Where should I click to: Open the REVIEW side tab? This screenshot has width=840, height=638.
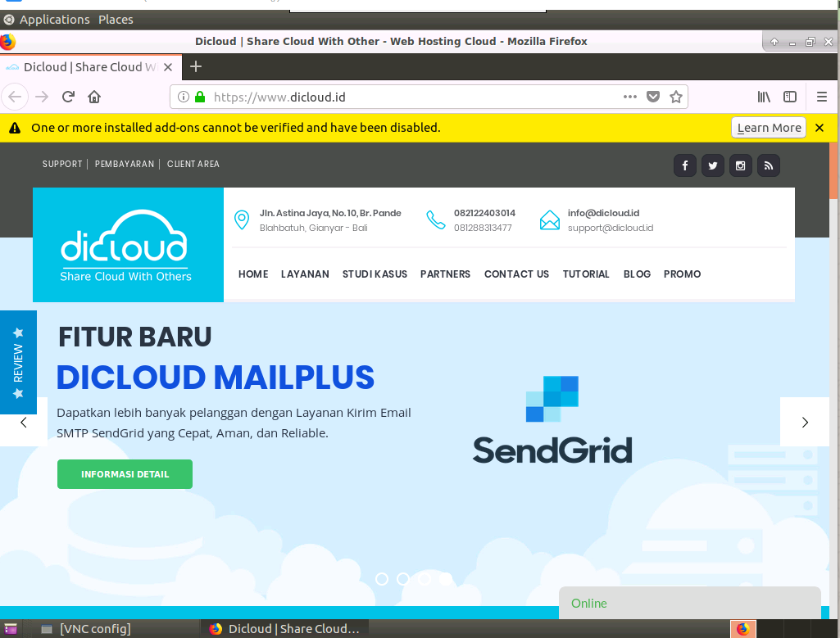click(18, 362)
